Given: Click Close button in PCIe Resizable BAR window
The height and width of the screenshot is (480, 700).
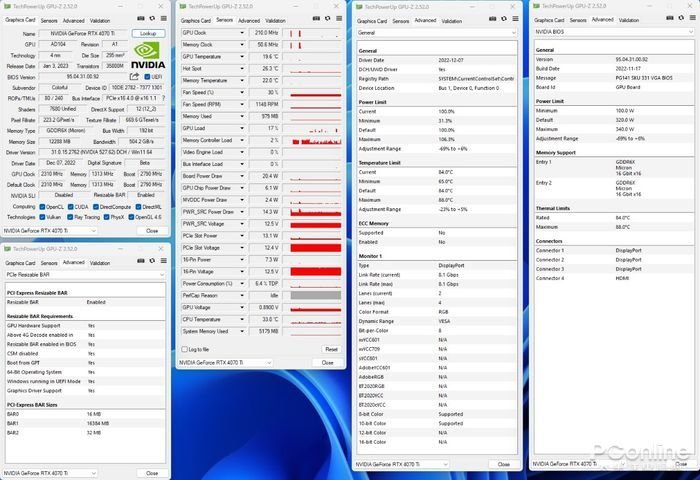Looking at the screenshot, I should pos(152,473).
